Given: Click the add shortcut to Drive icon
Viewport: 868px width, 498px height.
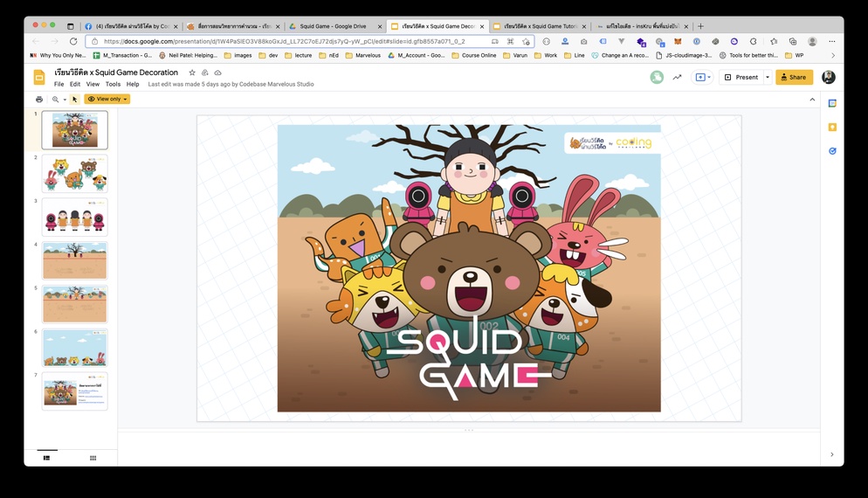Looking at the screenshot, I should [x=205, y=73].
